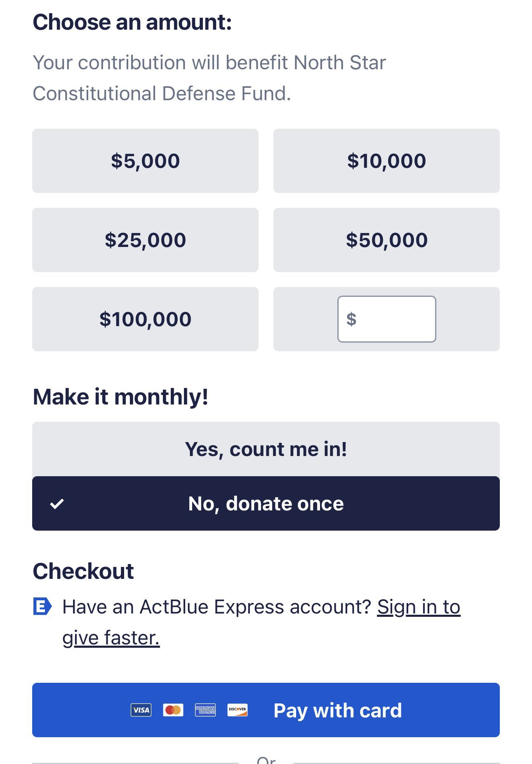Click the Pay with card button

[266, 710]
